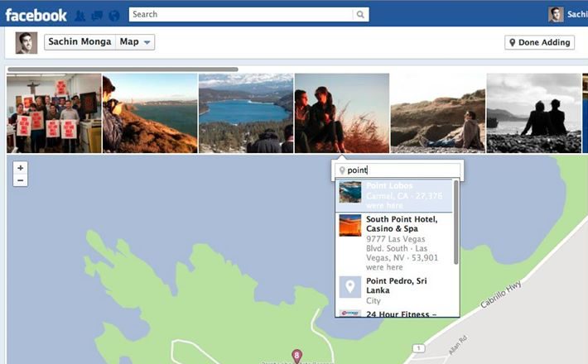588x364 pixels.
Task: Click the Facebook logo
Action: [36, 14]
